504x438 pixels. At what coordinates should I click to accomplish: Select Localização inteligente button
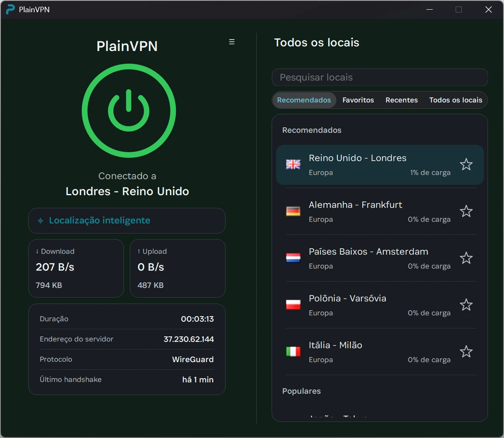pos(127,220)
